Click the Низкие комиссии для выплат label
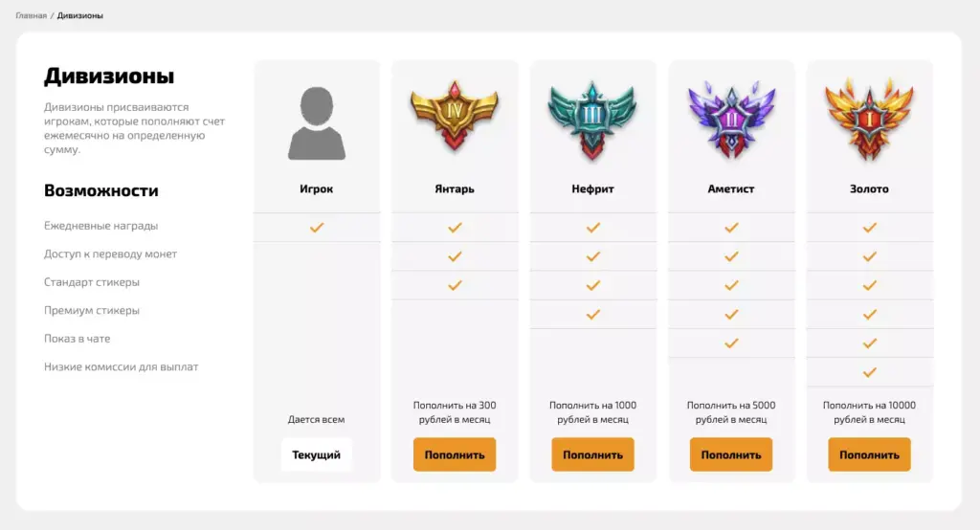This screenshot has height=530, width=980. (121, 367)
